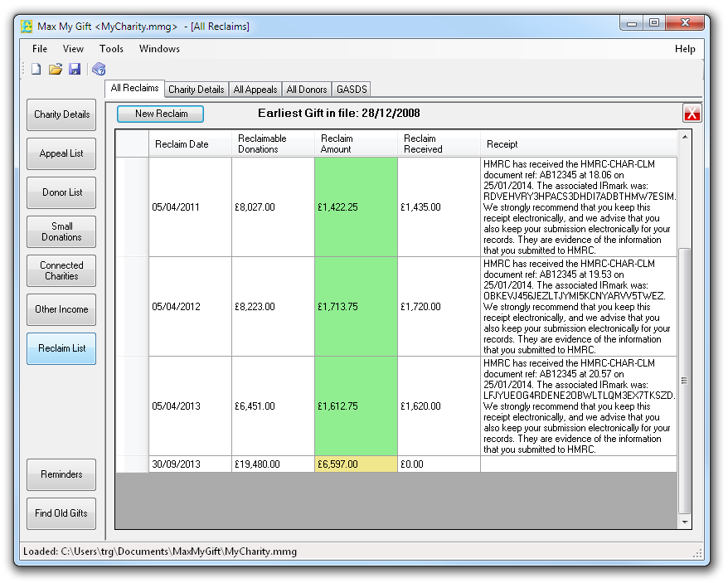The height and width of the screenshot is (583, 728).
Task: Open the Reminders sidebar button
Action: [61, 474]
